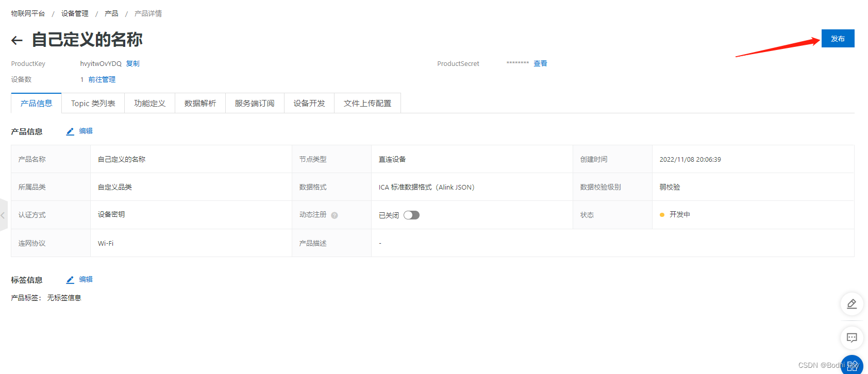Copy the ProductKey via 复制
868x374 pixels.
[x=133, y=63]
